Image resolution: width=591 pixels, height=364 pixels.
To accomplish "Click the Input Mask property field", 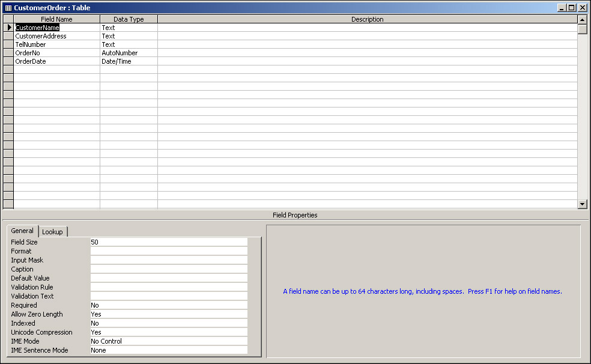I will (x=168, y=260).
